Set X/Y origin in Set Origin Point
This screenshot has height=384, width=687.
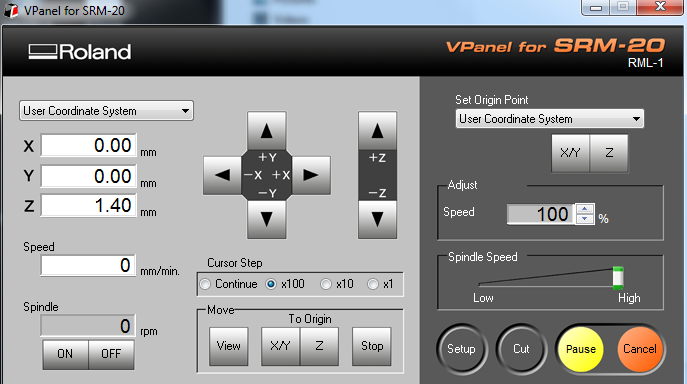(570, 153)
